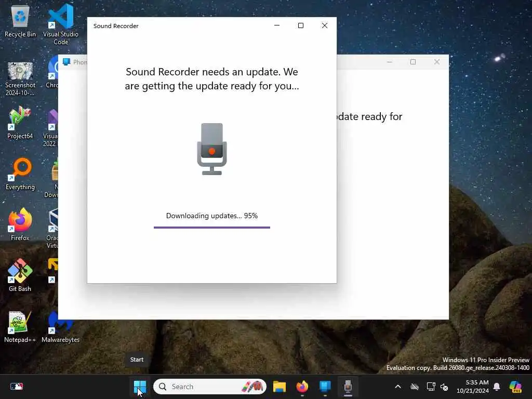The height and width of the screenshot is (399, 532).
Task: Switch to Firefox in the taskbar
Action: tap(302, 387)
